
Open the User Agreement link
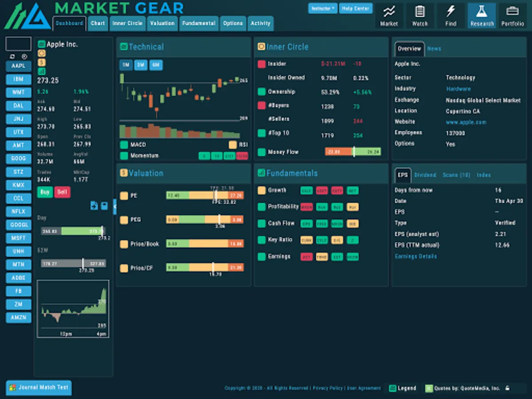coord(364,388)
